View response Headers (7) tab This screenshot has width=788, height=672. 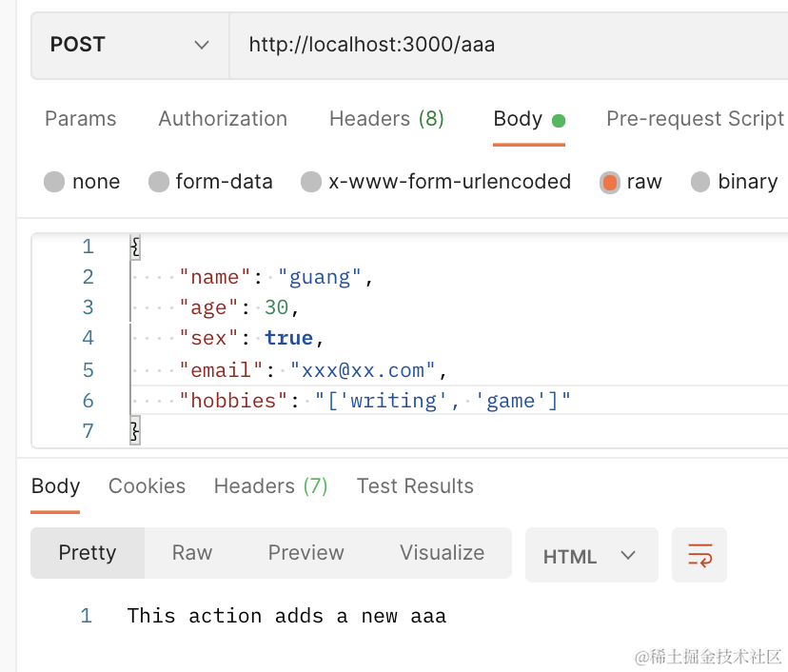(x=270, y=486)
